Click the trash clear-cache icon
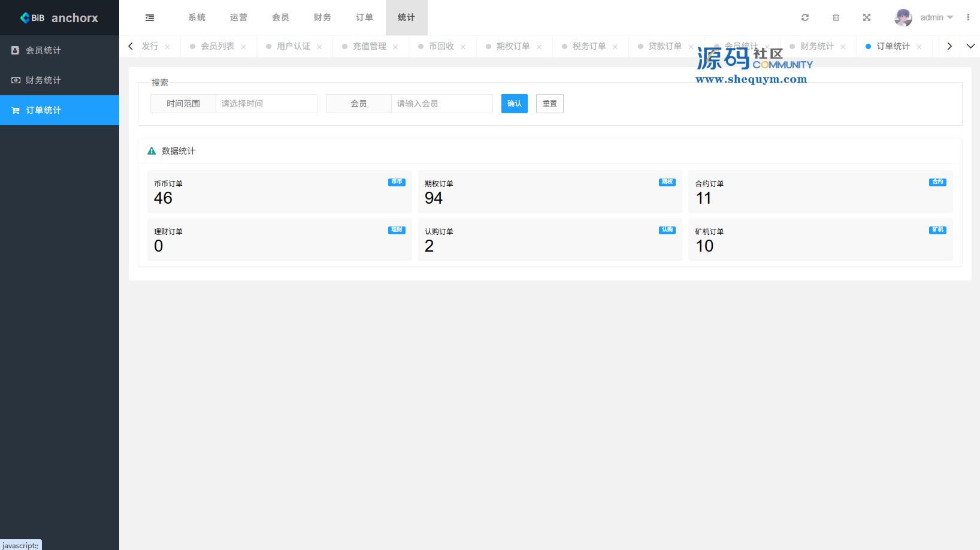Viewport: 980px width, 550px height. (836, 18)
